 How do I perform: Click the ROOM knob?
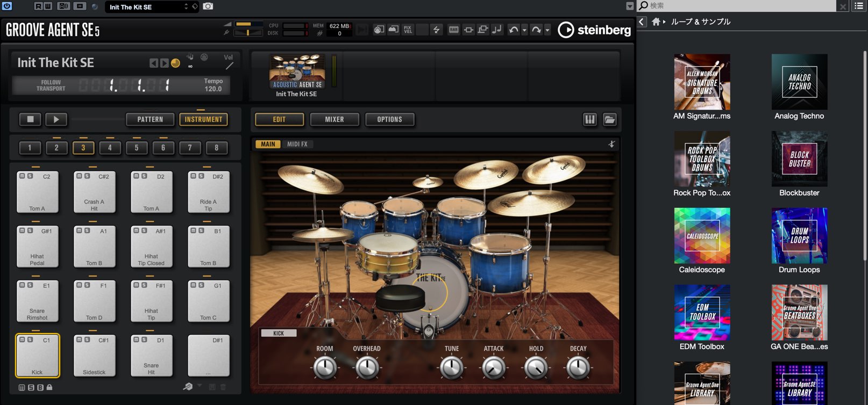coord(325,367)
